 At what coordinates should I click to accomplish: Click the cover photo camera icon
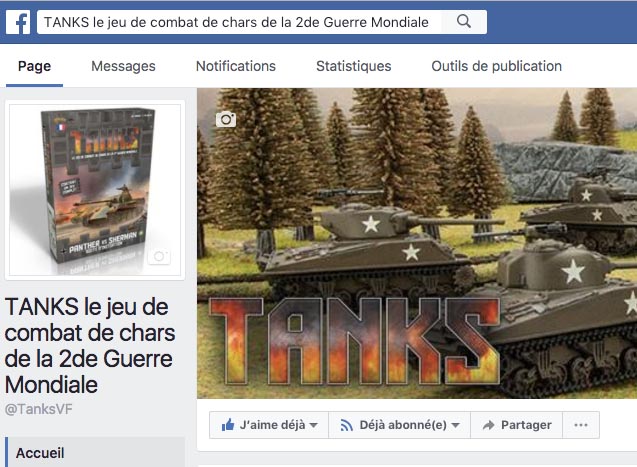[x=226, y=119]
